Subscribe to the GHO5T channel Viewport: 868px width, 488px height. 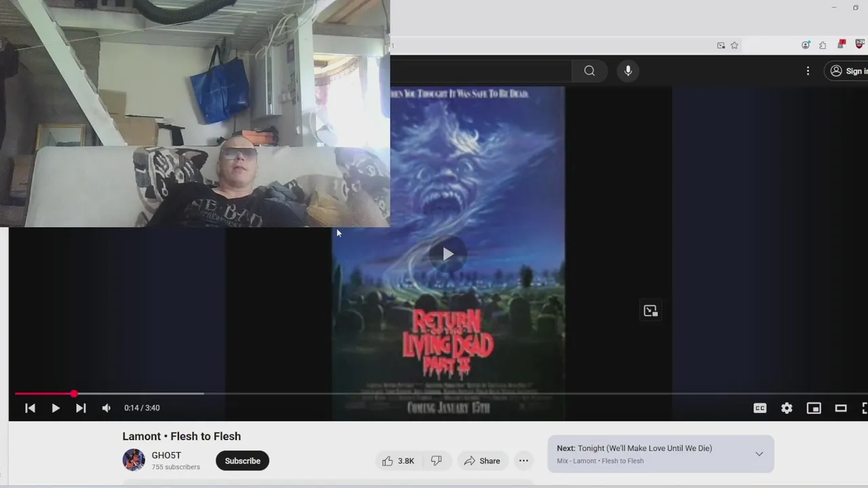[242, 461]
